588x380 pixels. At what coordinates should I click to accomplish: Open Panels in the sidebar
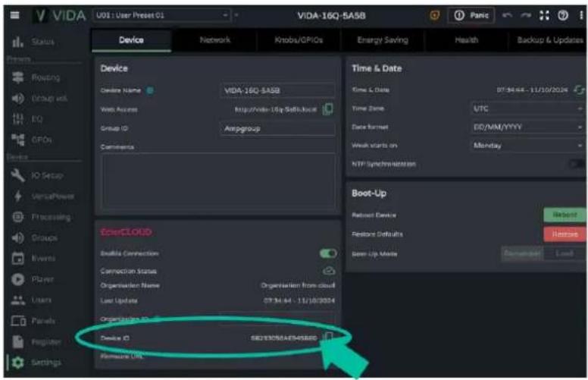tap(33, 321)
